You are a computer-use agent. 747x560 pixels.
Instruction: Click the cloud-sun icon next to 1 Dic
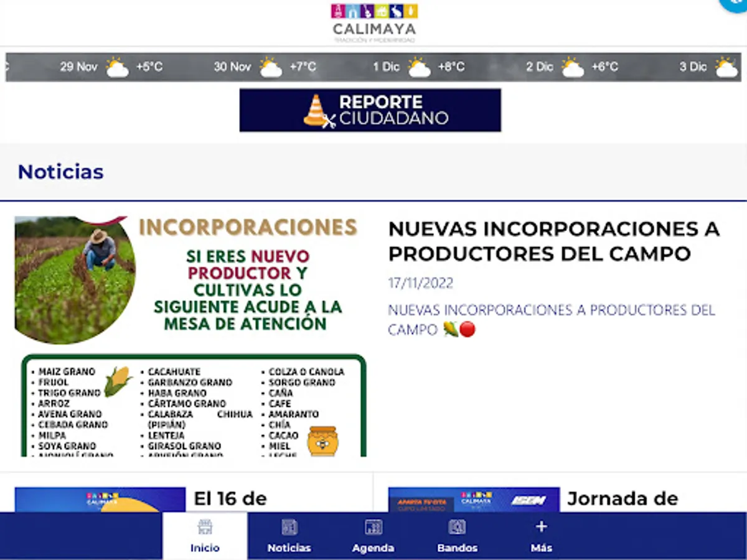click(x=419, y=67)
